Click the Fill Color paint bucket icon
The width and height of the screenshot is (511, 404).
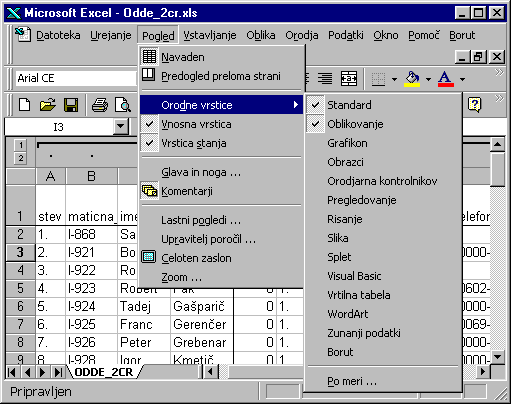click(412, 79)
